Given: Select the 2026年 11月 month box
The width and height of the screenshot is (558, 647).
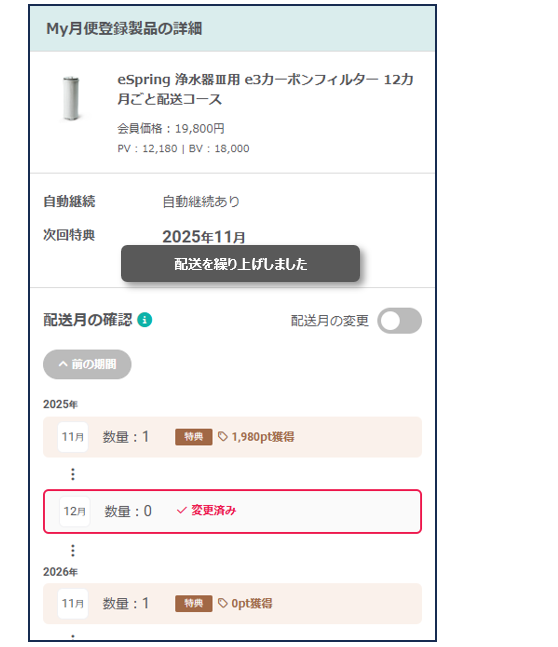Looking at the screenshot, I should (x=73, y=604).
